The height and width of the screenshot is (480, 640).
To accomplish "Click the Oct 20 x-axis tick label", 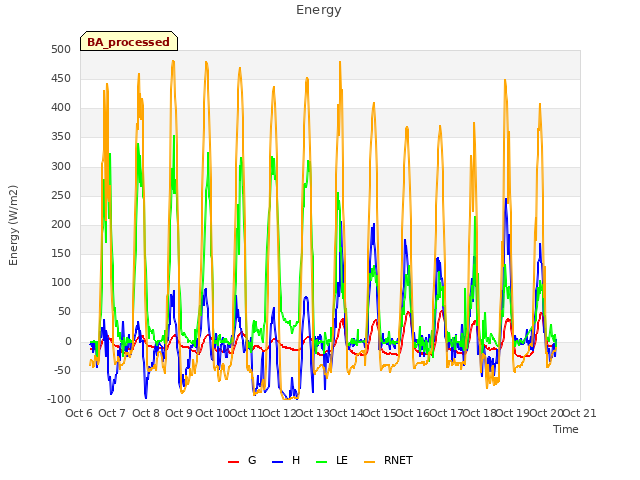I will point(546,413).
